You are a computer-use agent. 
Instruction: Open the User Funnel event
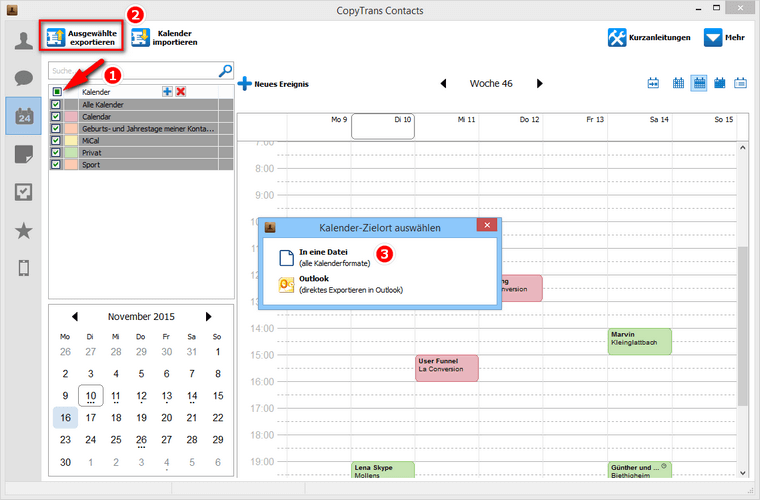[447, 368]
